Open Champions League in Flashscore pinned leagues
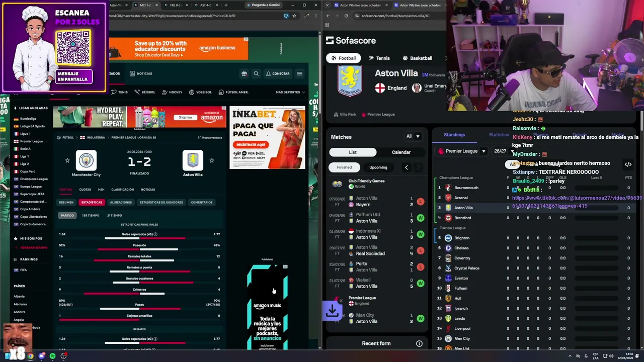The image size is (644, 362). tap(34, 179)
